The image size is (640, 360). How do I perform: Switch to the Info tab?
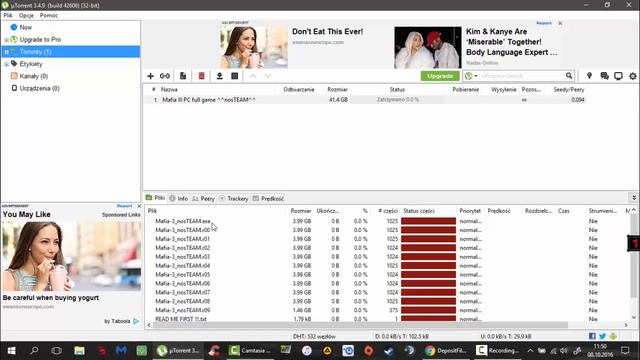click(x=179, y=198)
